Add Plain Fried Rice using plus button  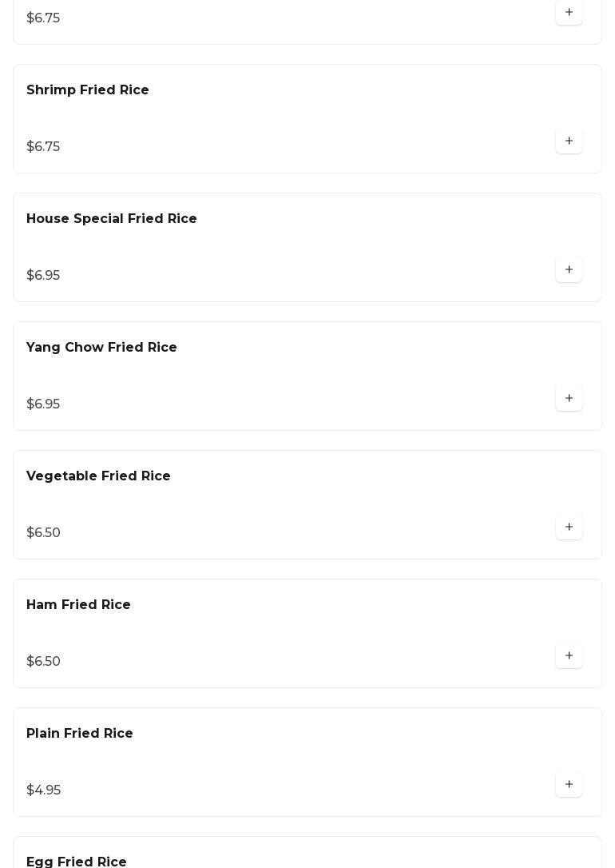(x=569, y=785)
